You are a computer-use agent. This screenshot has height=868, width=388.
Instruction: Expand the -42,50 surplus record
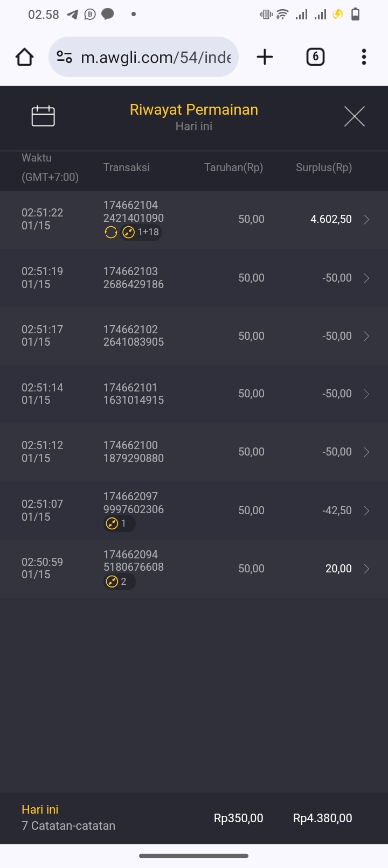366,510
